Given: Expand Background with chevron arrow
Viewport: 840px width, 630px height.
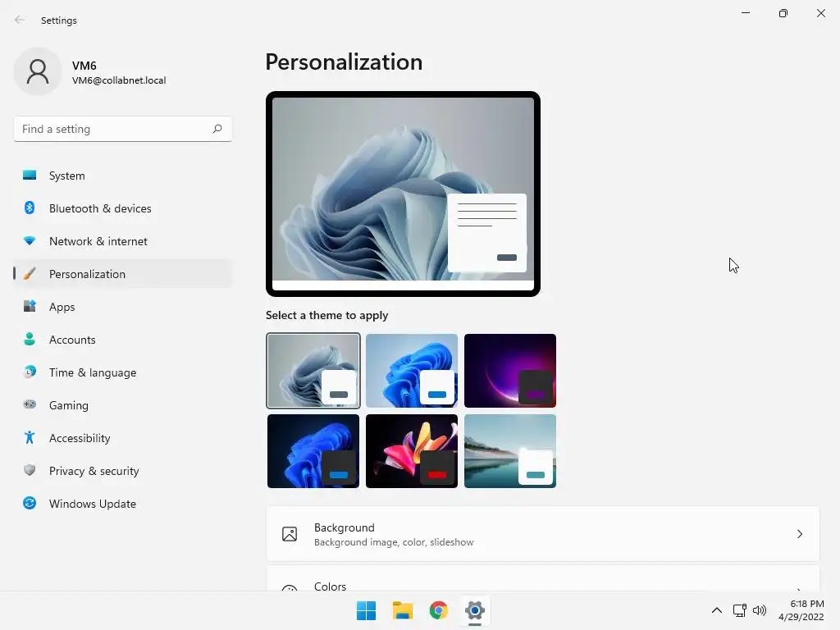Looking at the screenshot, I should tap(799, 534).
